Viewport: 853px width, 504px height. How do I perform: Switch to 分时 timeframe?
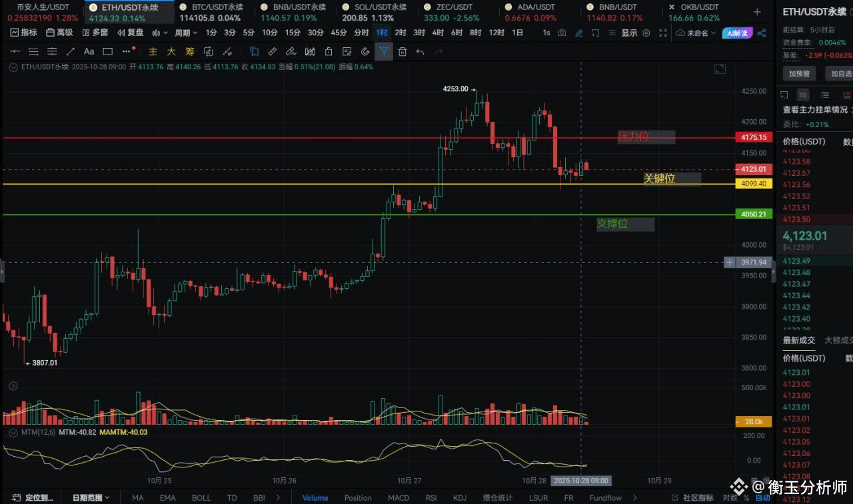coord(361,33)
